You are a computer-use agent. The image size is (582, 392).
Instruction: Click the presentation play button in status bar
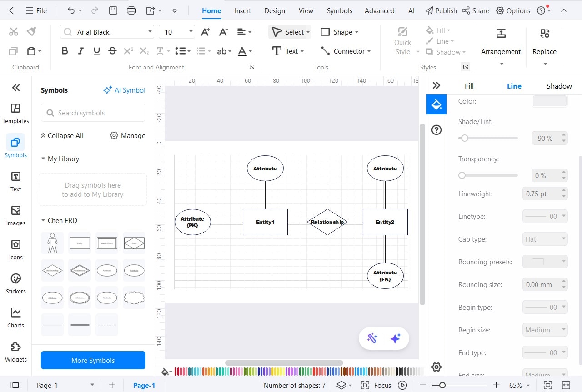(x=402, y=385)
